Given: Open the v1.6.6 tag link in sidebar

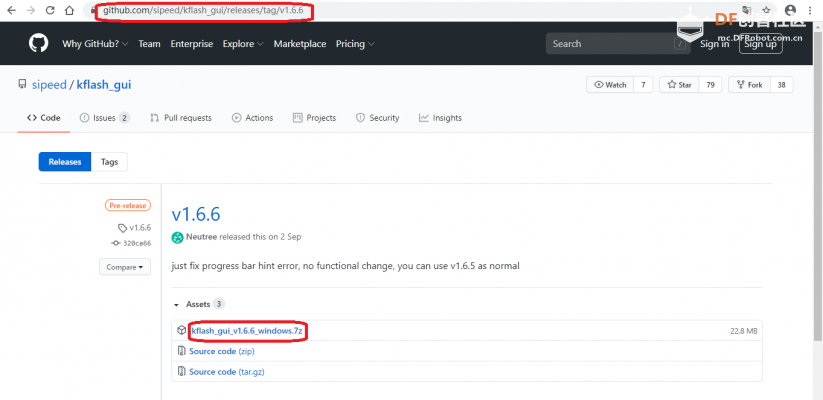Looking at the screenshot, I should click(x=135, y=227).
